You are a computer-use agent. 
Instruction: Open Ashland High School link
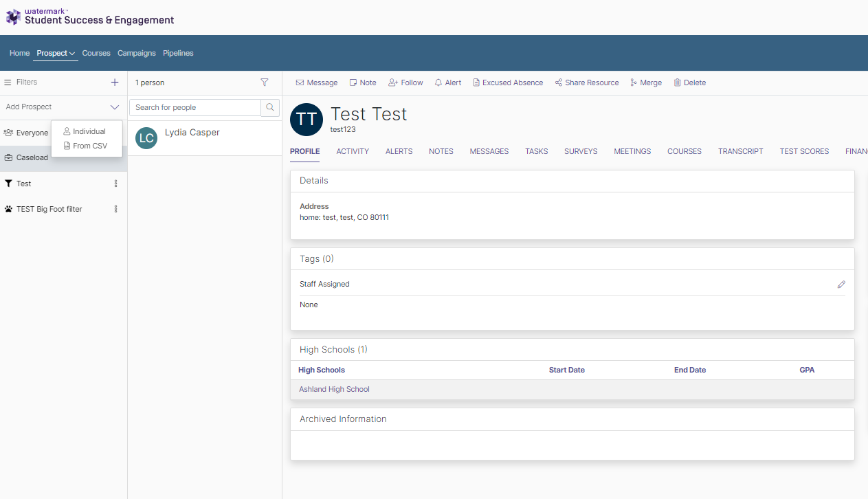click(x=334, y=389)
